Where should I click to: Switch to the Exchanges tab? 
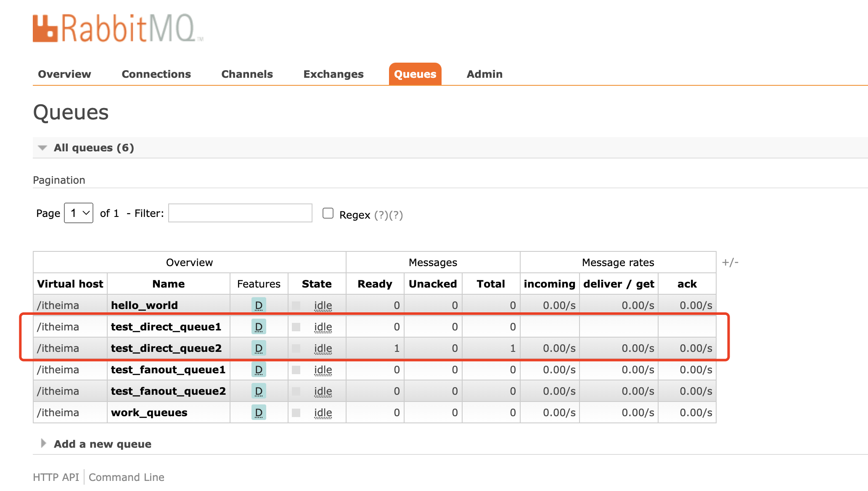pos(333,74)
